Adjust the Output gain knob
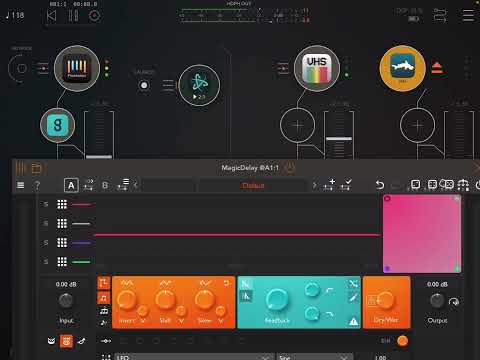This screenshot has width=480, height=360. tap(437, 301)
